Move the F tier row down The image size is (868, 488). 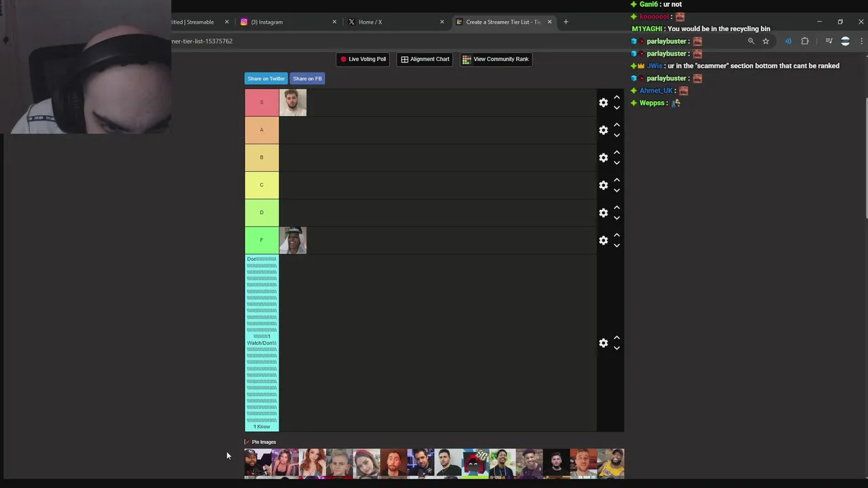click(x=616, y=245)
